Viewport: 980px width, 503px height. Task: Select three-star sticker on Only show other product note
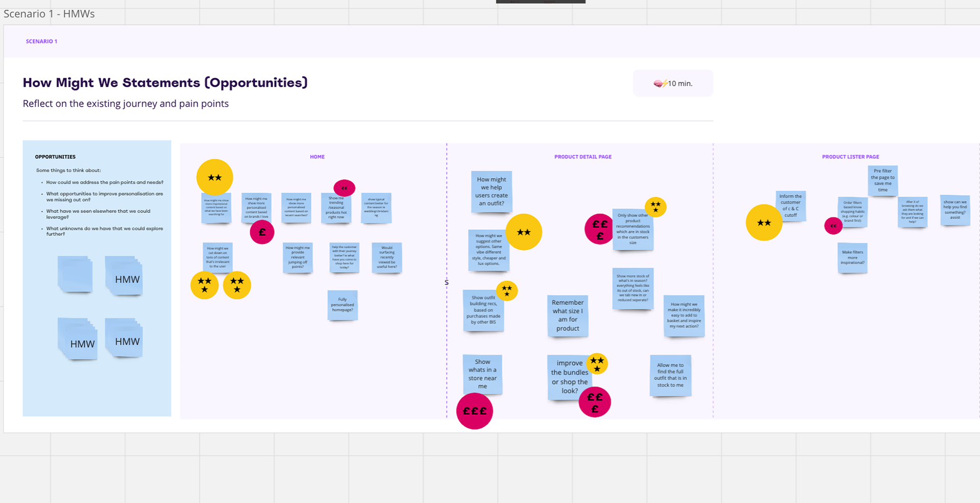click(x=655, y=207)
